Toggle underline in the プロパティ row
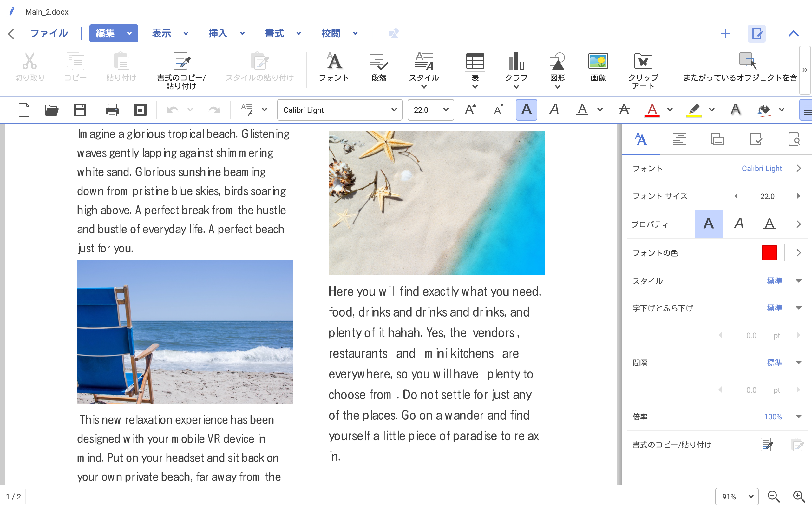Viewport: 812px width, 508px height. pos(769,224)
